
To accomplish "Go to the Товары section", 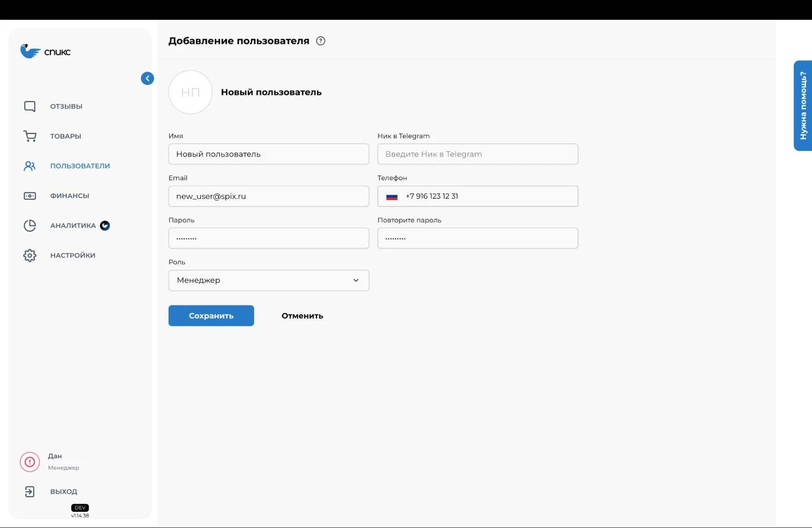I will pyautogui.click(x=66, y=136).
